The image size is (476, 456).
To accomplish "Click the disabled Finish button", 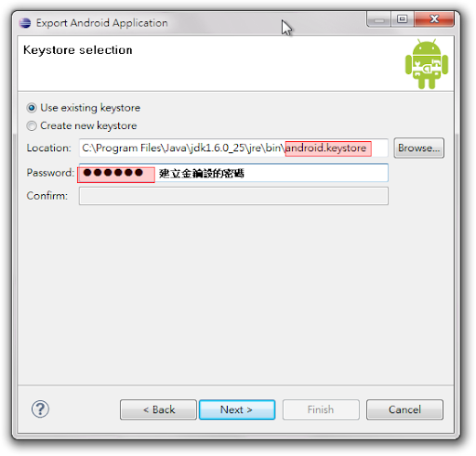I will [x=321, y=410].
